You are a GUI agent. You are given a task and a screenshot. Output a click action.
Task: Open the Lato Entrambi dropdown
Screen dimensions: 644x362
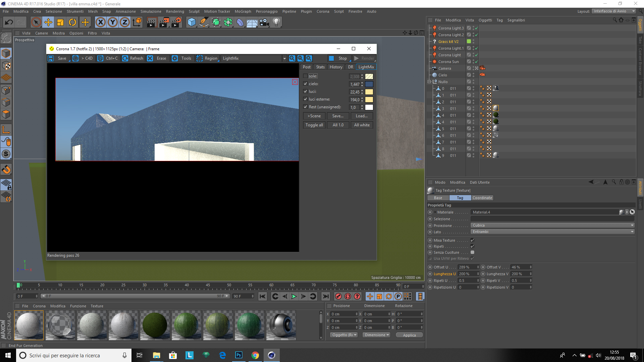(552, 232)
